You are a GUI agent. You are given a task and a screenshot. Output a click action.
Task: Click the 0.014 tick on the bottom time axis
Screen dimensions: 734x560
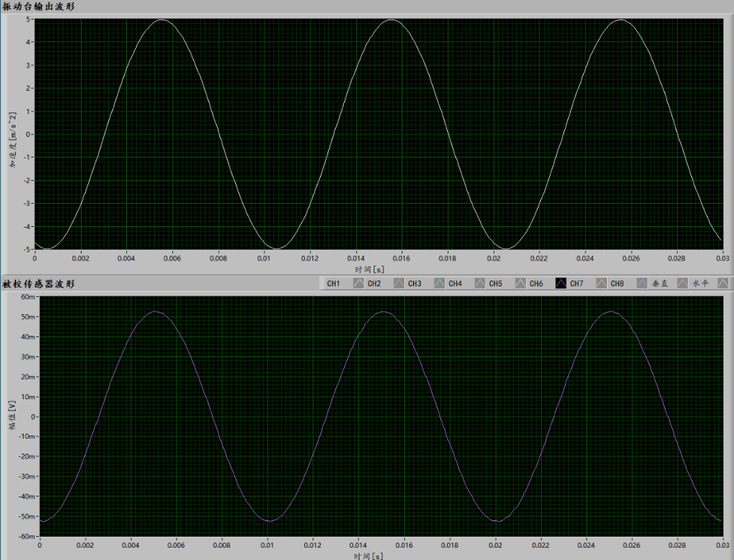coord(358,545)
